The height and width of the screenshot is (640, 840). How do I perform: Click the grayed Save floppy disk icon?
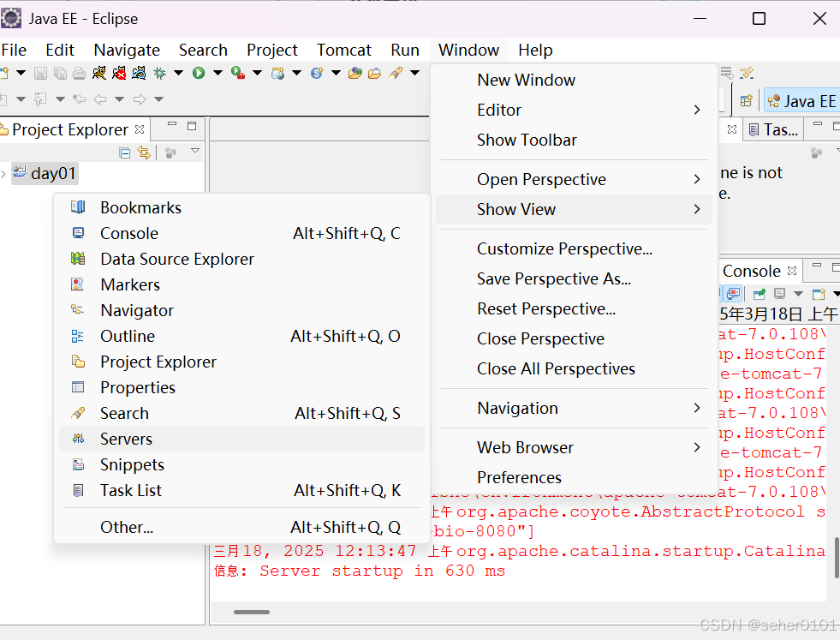click(40, 72)
